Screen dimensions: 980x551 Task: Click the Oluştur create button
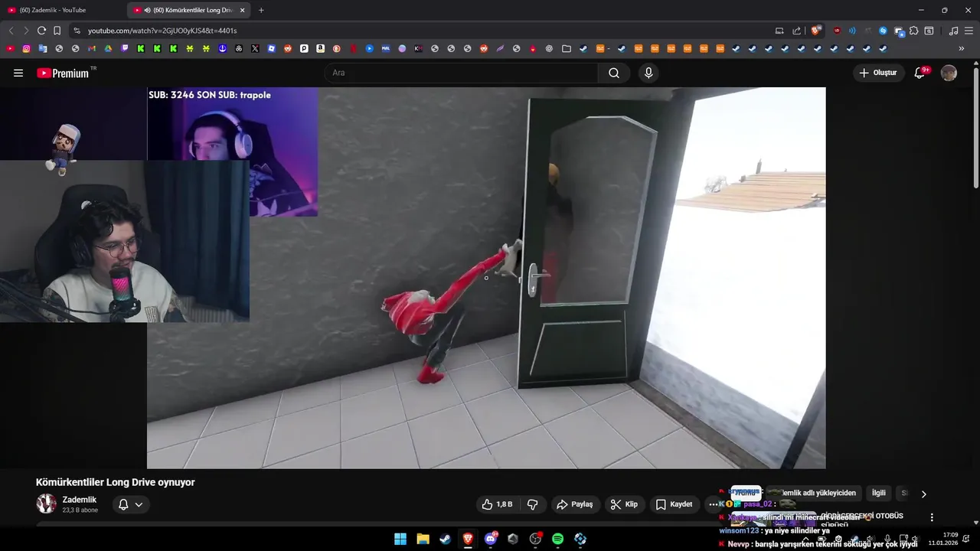(x=878, y=73)
